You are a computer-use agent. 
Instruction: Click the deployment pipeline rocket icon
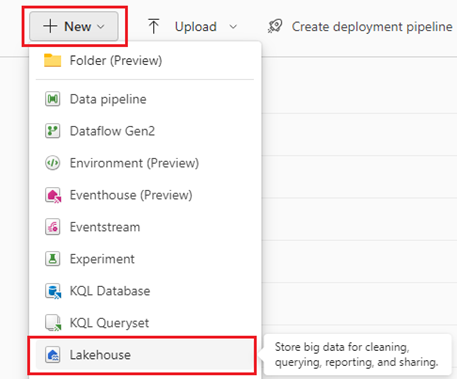(x=275, y=26)
